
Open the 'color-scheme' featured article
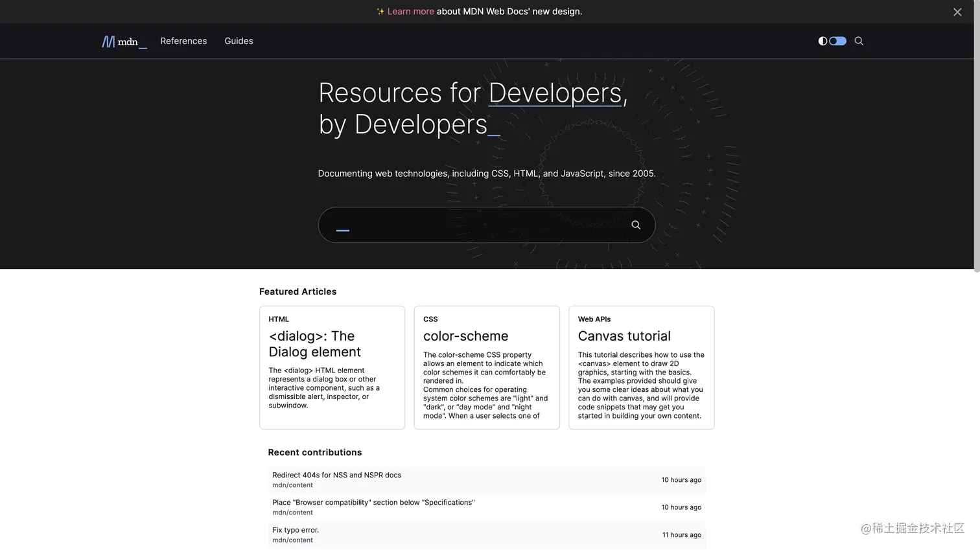(465, 336)
